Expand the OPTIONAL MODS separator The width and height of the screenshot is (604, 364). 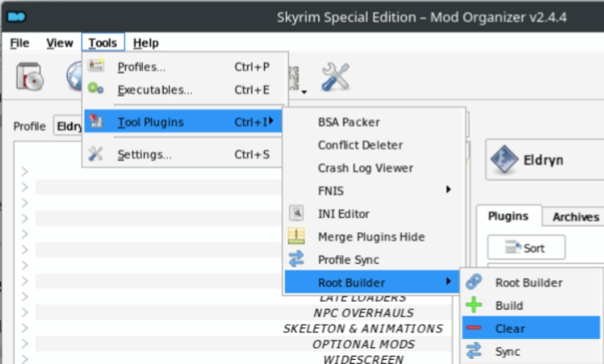25,344
